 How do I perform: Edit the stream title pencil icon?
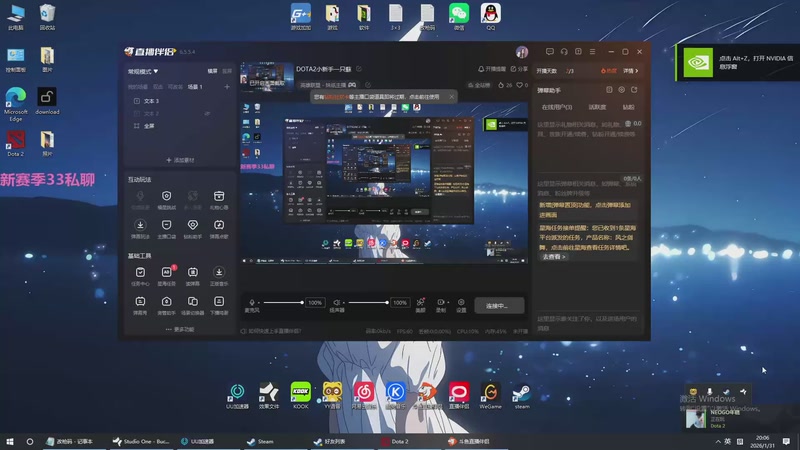(x=359, y=69)
